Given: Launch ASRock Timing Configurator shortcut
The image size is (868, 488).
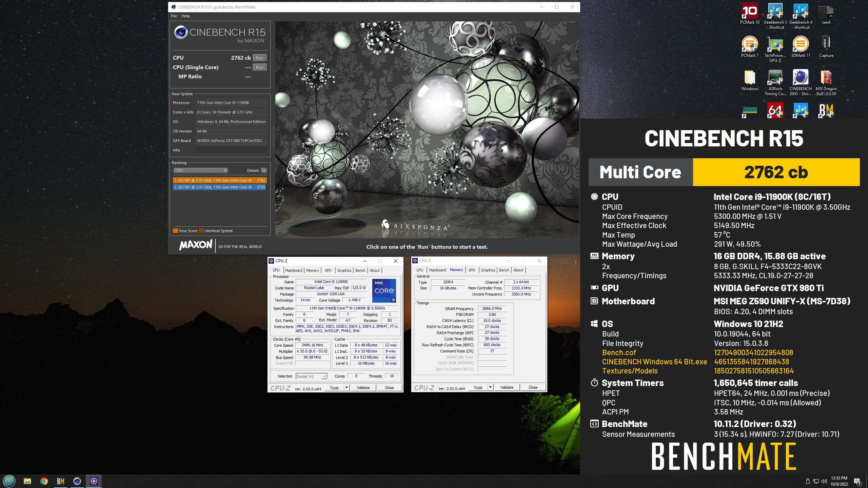Looking at the screenshot, I should [775, 83].
